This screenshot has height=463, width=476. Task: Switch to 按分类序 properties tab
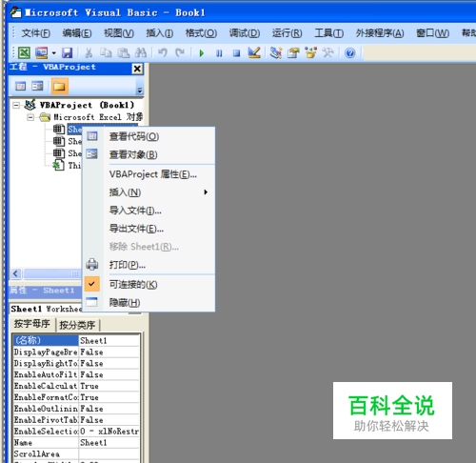point(77,325)
